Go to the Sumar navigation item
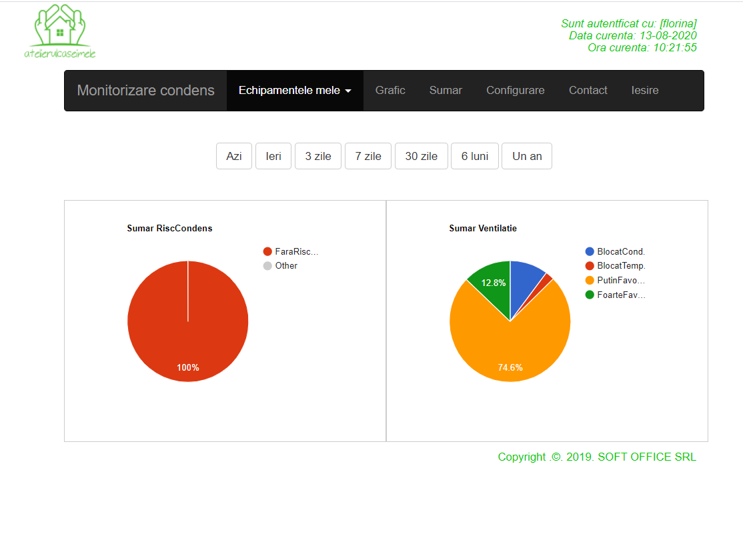Viewport: 743px width, 560px height. [x=446, y=91]
